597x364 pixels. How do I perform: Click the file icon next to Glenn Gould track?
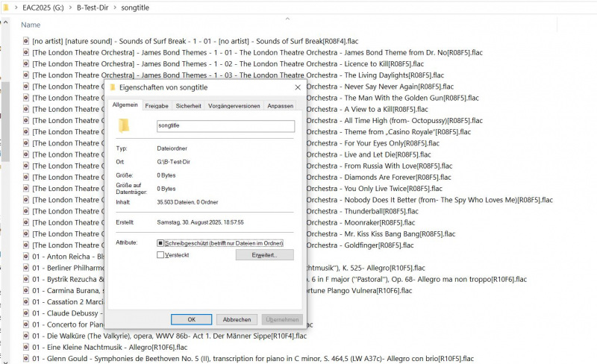(26, 358)
